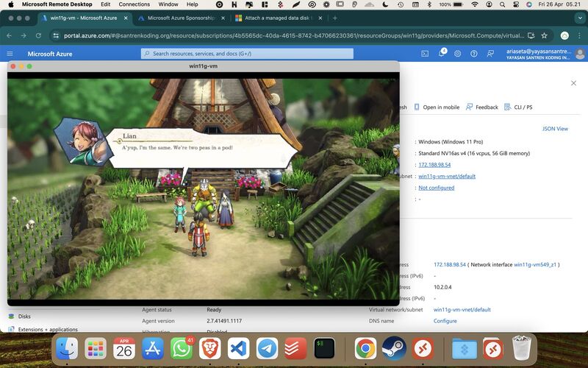Open Todoist from the Dock
Viewport: 588px width, 368px height.
[296, 348]
